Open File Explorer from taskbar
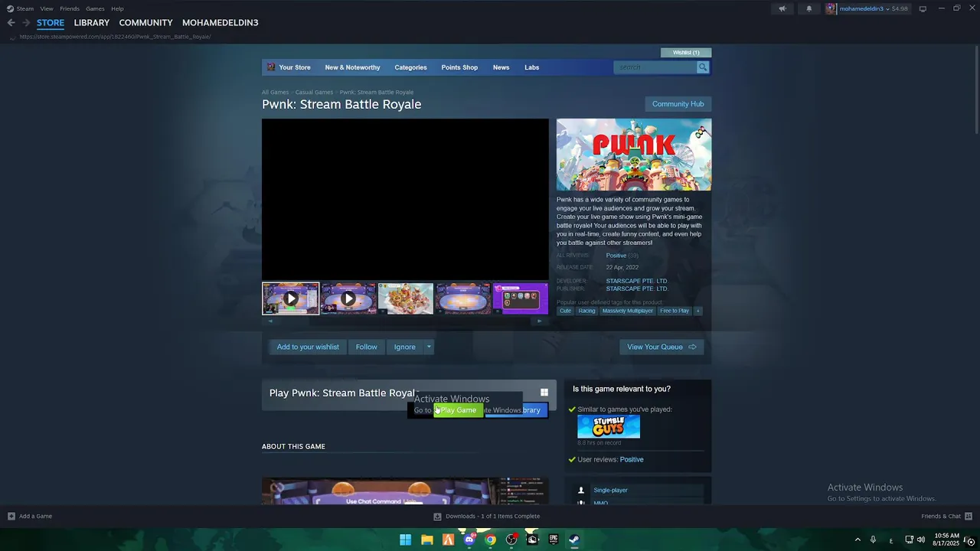The height and width of the screenshot is (551, 980). pos(427,540)
